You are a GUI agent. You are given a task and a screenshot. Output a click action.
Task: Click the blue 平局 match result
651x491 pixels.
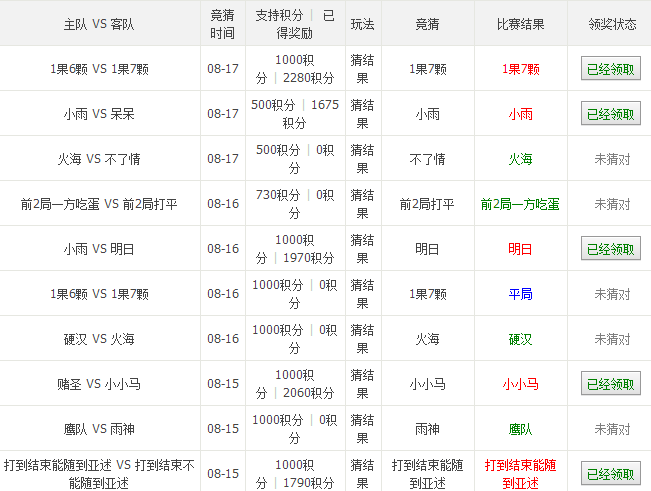[x=520, y=294]
